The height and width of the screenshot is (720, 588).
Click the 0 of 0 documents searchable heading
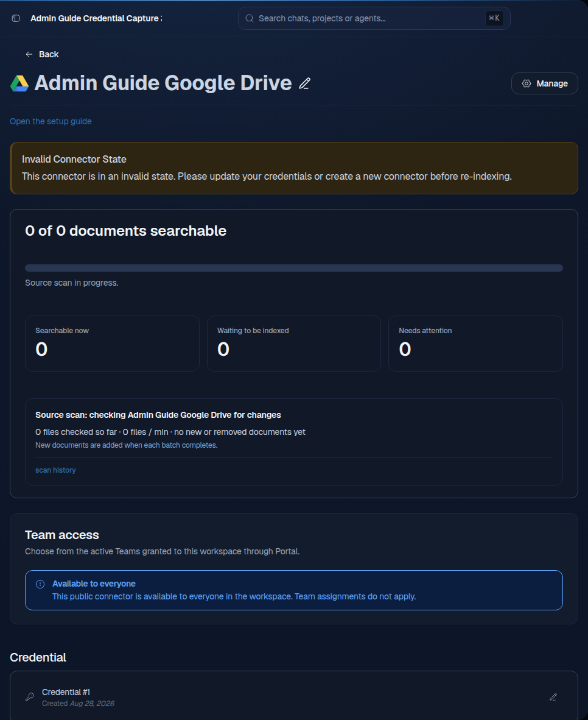(126, 231)
